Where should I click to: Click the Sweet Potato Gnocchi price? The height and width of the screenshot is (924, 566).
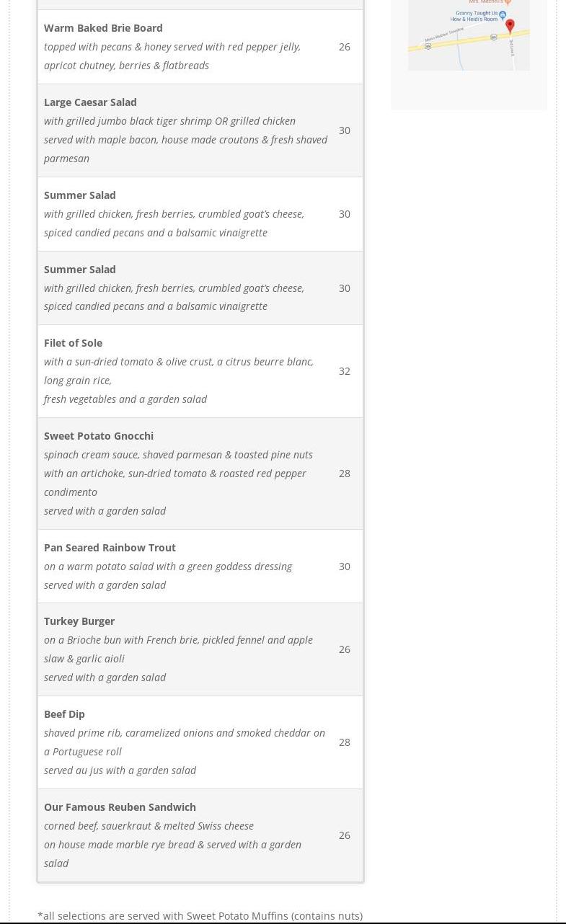[345, 474]
